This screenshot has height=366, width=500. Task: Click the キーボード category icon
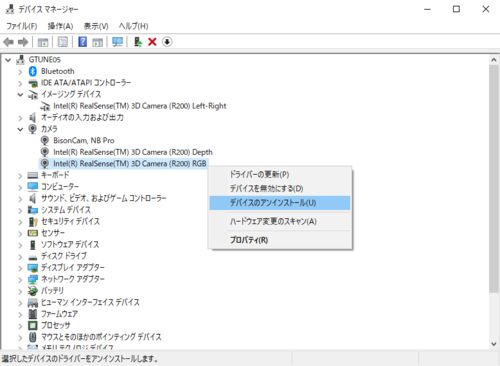pyautogui.click(x=33, y=175)
